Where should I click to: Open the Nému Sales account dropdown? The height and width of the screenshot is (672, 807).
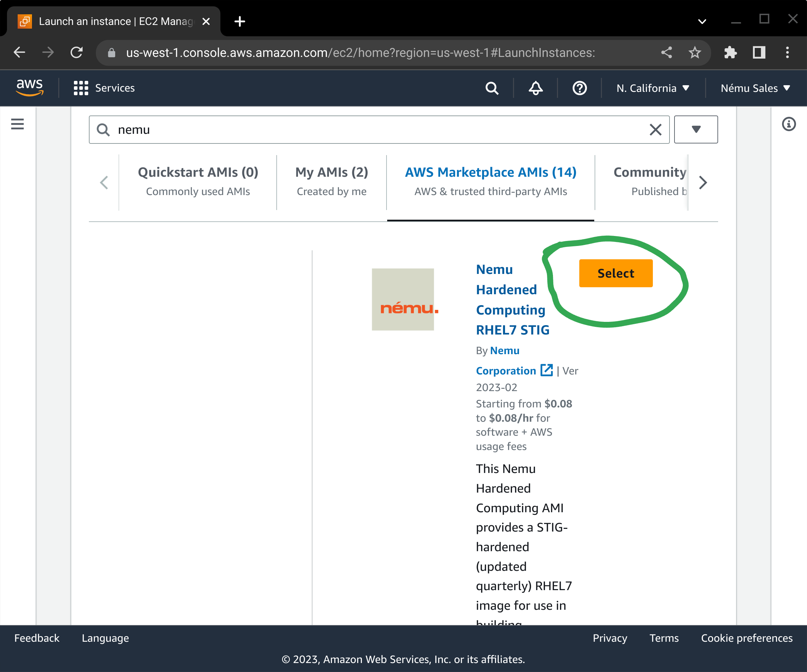coord(755,88)
